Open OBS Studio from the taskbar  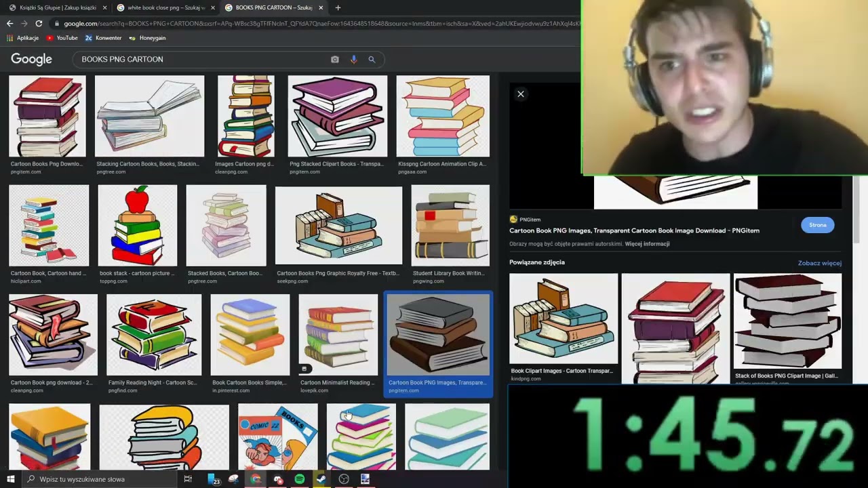(x=344, y=479)
